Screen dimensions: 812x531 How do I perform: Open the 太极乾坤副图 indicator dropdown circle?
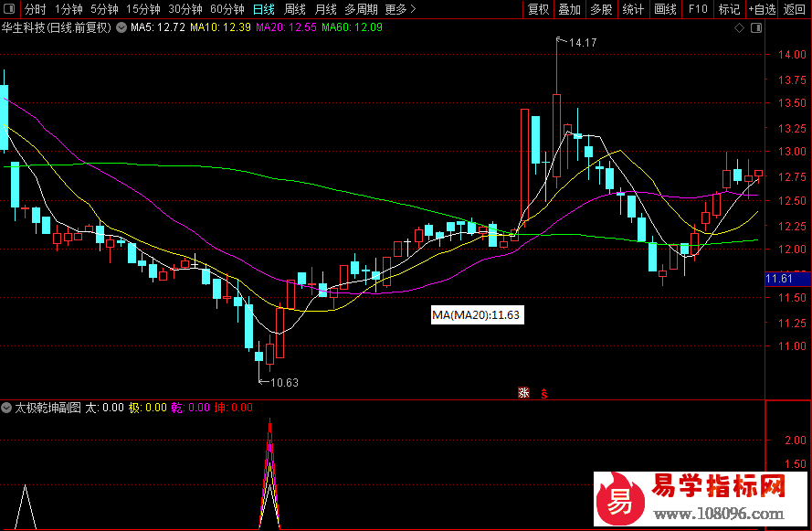click(6, 408)
